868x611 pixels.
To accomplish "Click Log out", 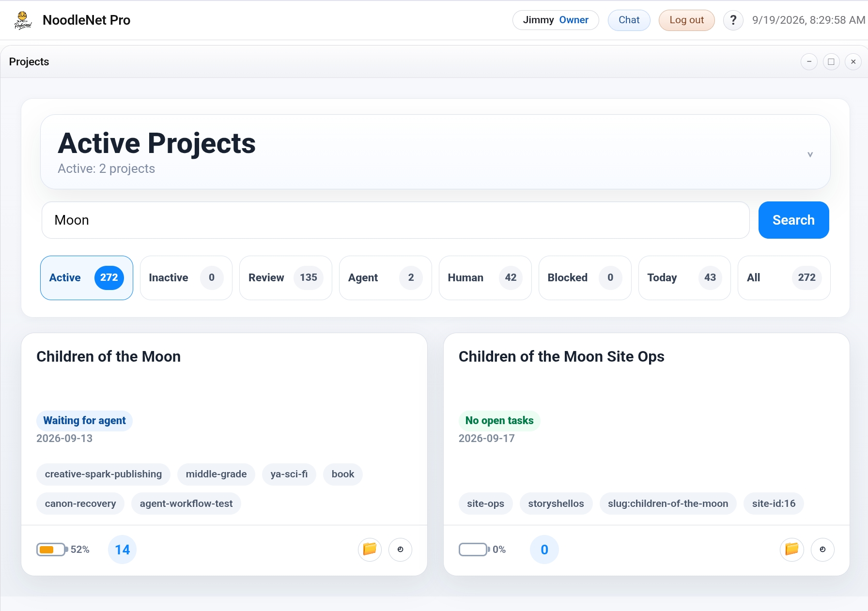I will coord(687,20).
